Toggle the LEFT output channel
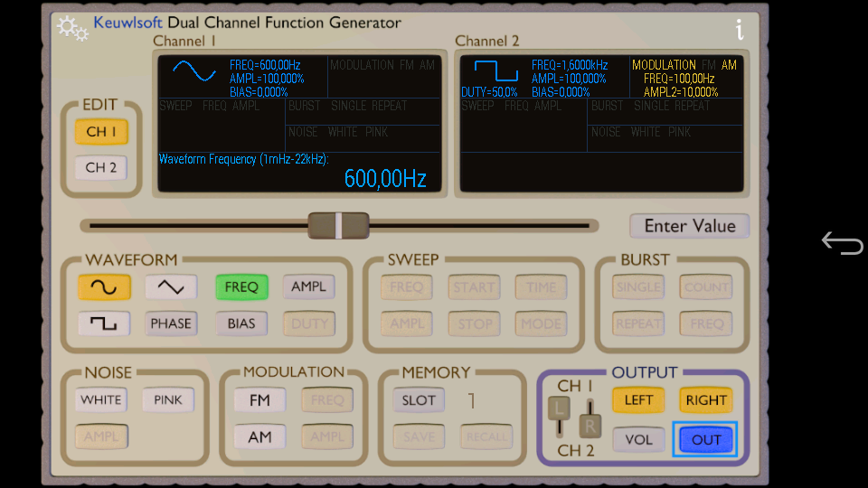This screenshot has height=488, width=868. click(x=638, y=399)
